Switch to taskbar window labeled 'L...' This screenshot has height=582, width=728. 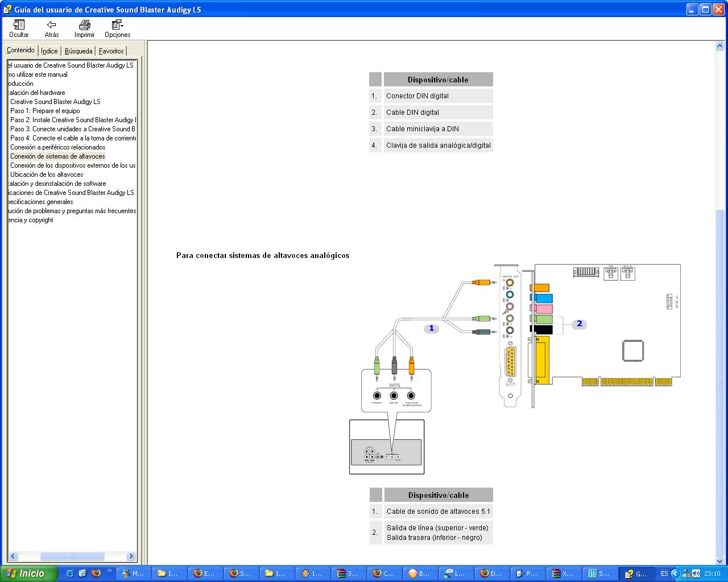456,573
